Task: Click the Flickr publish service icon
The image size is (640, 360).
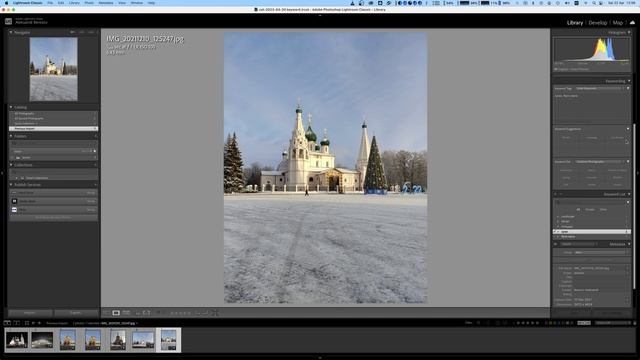Action: (14, 209)
